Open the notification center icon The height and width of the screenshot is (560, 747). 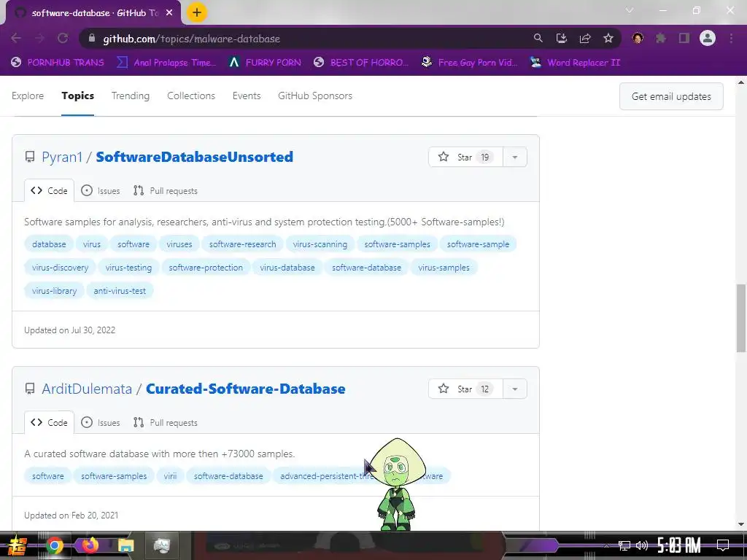point(723,545)
